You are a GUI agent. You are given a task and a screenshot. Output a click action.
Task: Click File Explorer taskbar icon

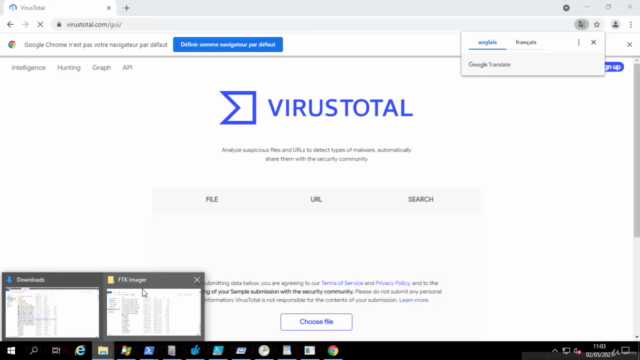103,351
